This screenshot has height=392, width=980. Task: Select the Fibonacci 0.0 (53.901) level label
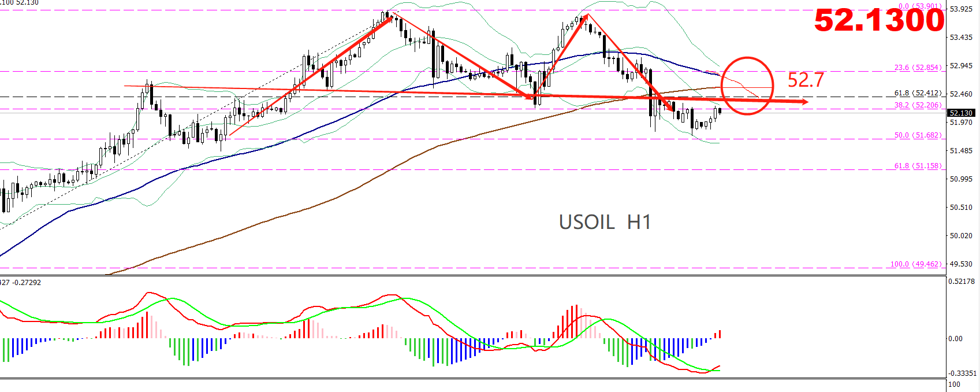(x=919, y=6)
